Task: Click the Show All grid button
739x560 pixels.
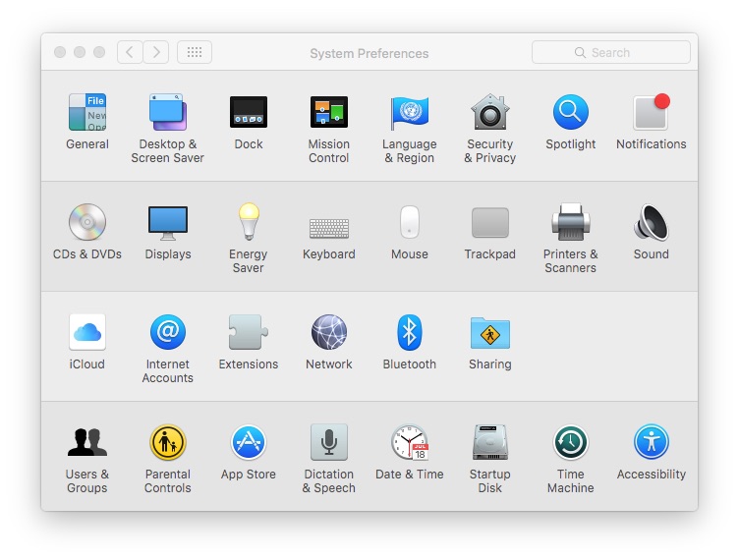Action: (x=195, y=52)
